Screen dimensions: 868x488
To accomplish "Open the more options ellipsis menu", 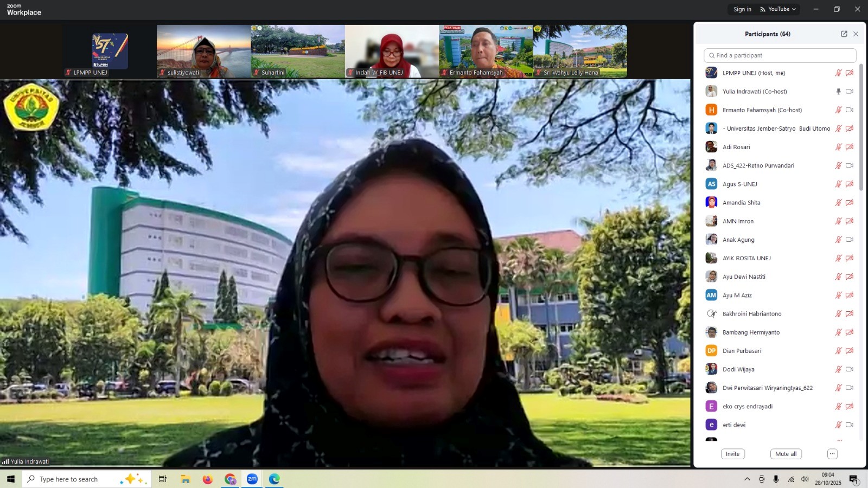I will [x=832, y=454].
